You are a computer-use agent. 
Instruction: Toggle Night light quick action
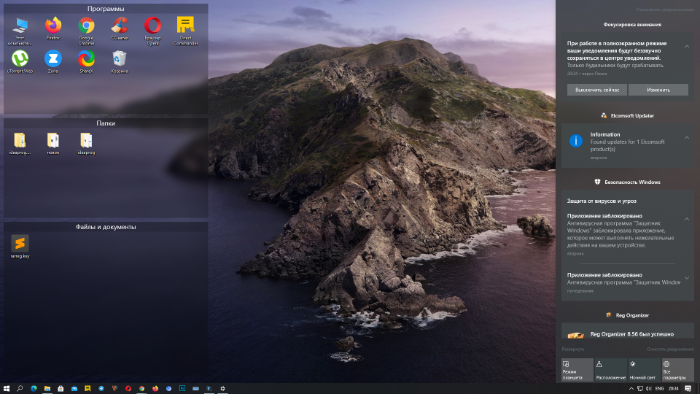644,370
